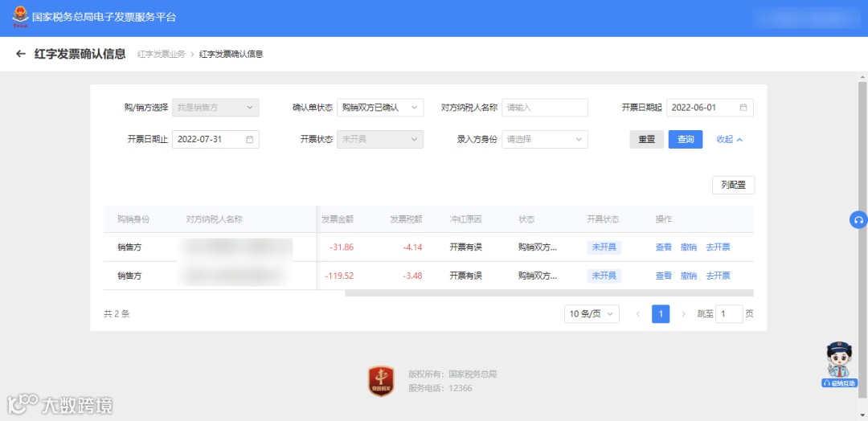868x421 pixels.
Task: Click the 状态 column header
Action: pos(526,219)
